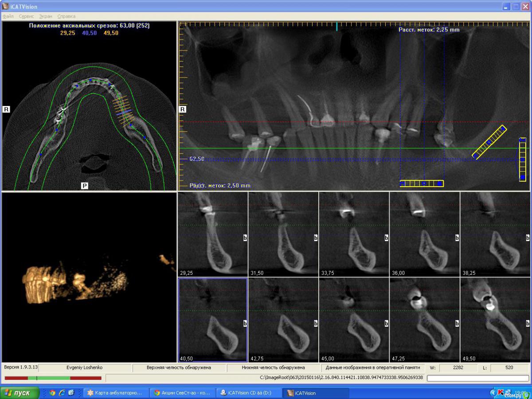Open the Сервис menu

point(26,16)
